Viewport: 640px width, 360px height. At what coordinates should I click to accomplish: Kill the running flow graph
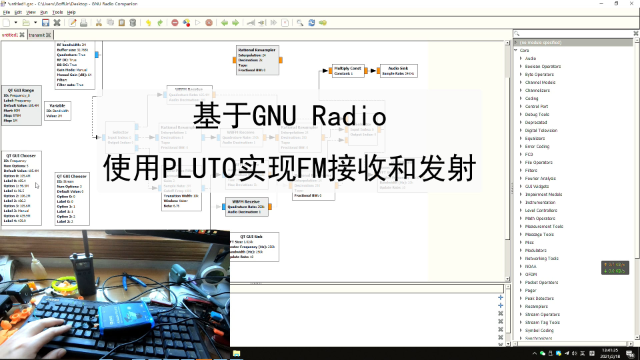pos(209,23)
